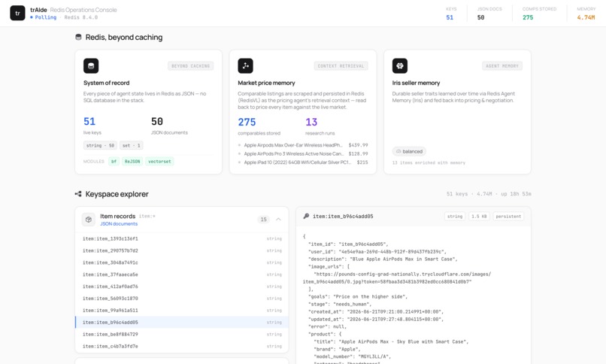The image size is (606, 364).
Task: Select key item:item_c4b7a3fd7e
Action: [x=182, y=346]
